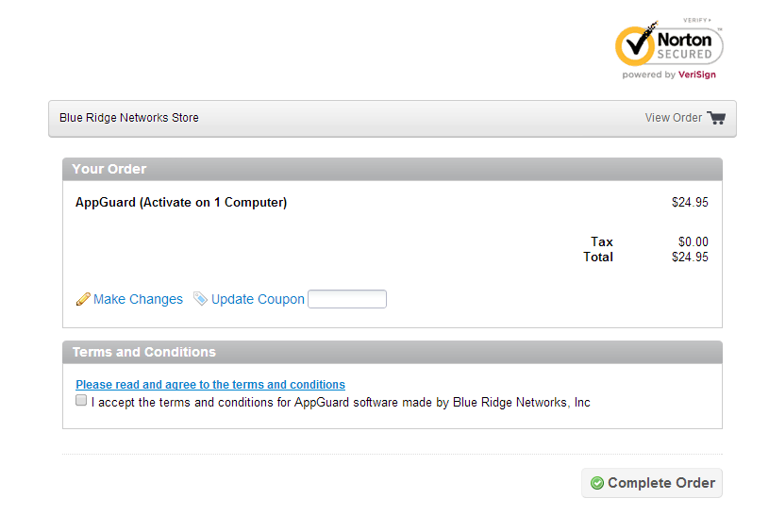This screenshot has height=532, width=769.
Task: Click the Tax amount $0.00
Action: coord(693,241)
